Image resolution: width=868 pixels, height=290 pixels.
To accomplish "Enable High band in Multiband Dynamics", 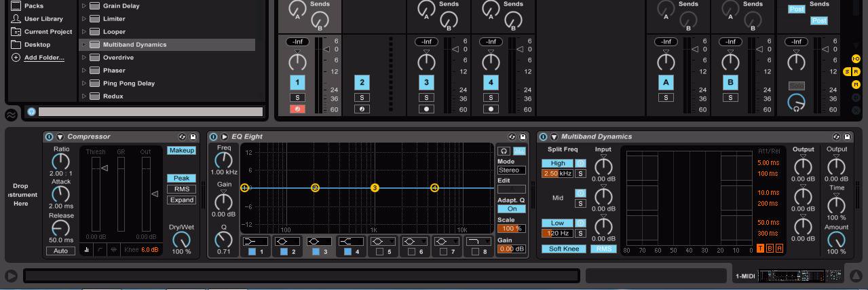I will (x=557, y=163).
